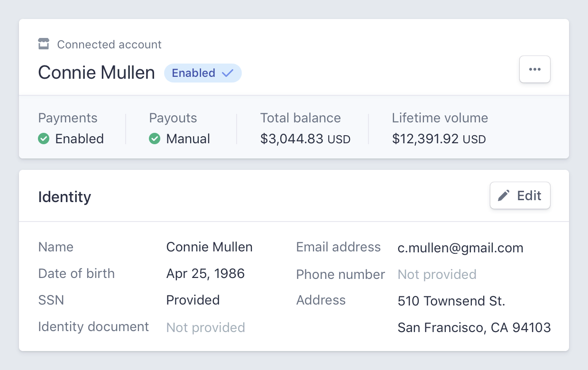Click the Manual payouts status
The image size is (588, 370).
pos(188,139)
